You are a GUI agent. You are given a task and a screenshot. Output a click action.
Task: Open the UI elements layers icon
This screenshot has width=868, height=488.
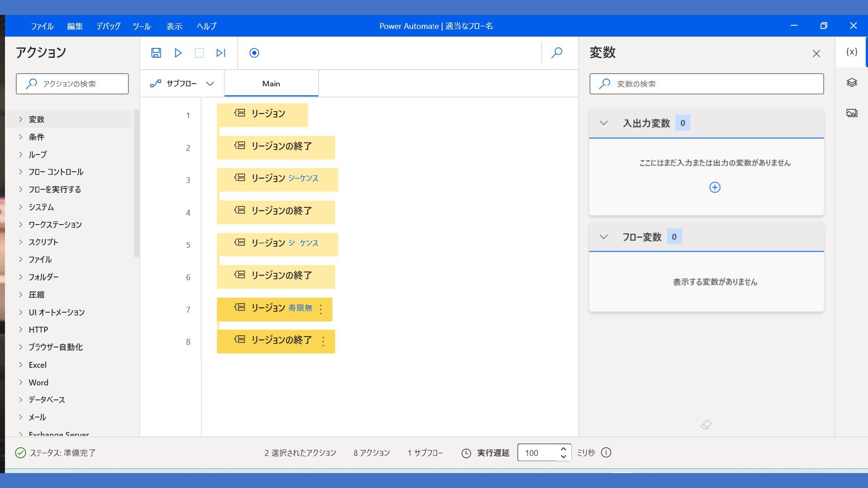tap(852, 83)
